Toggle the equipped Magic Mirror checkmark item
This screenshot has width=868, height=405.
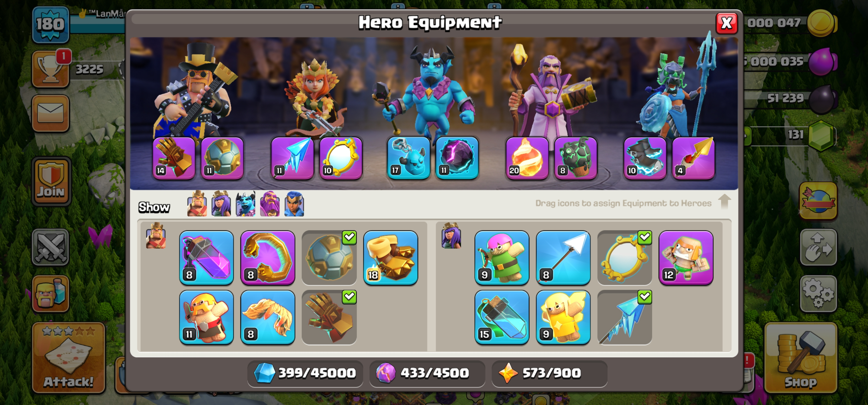pos(624,258)
